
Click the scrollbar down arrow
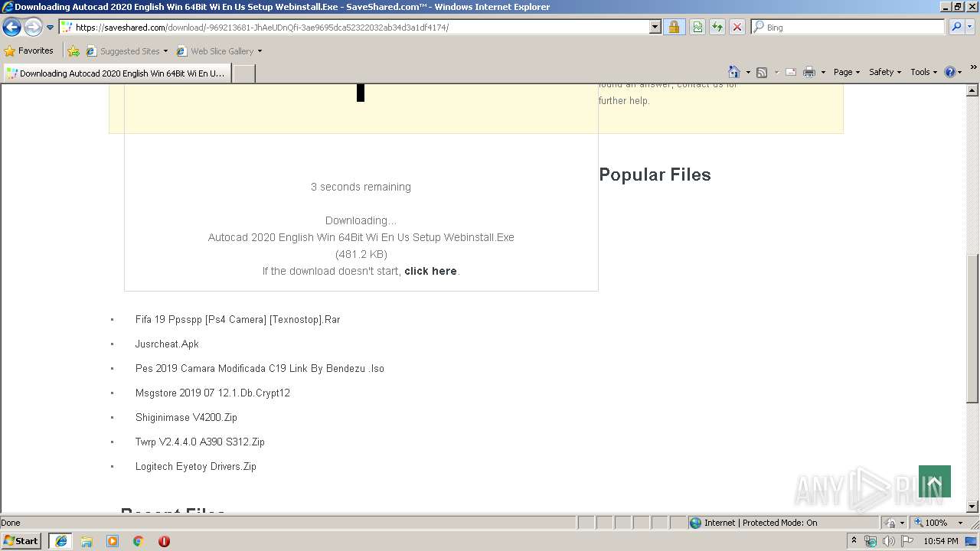pos(972,507)
